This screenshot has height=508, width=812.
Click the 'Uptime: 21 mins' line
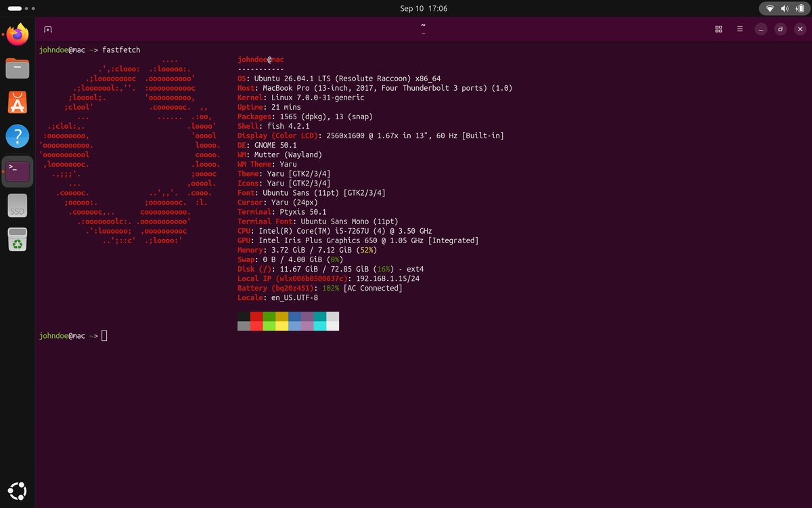click(269, 107)
